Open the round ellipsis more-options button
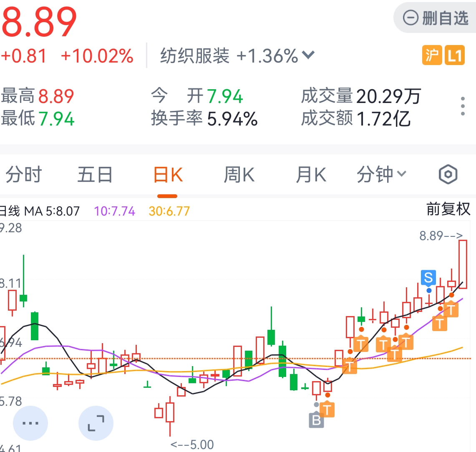The width and height of the screenshot is (476, 452). [30, 423]
